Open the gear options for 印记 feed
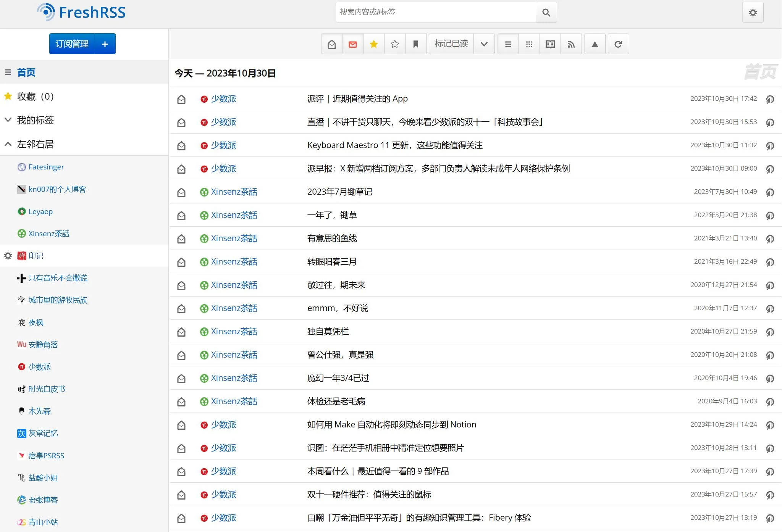This screenshot has width=782, height=532. click(8, 256)
